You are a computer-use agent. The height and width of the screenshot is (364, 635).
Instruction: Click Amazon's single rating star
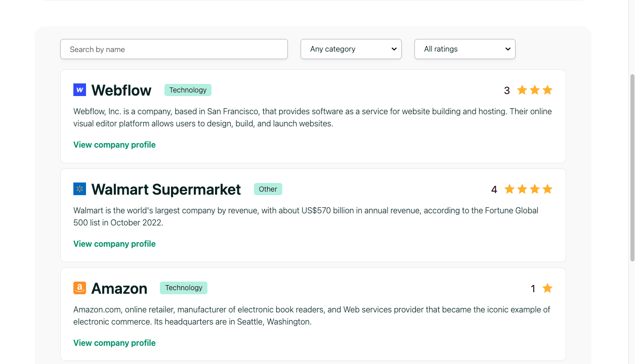[x=547, y=288]
